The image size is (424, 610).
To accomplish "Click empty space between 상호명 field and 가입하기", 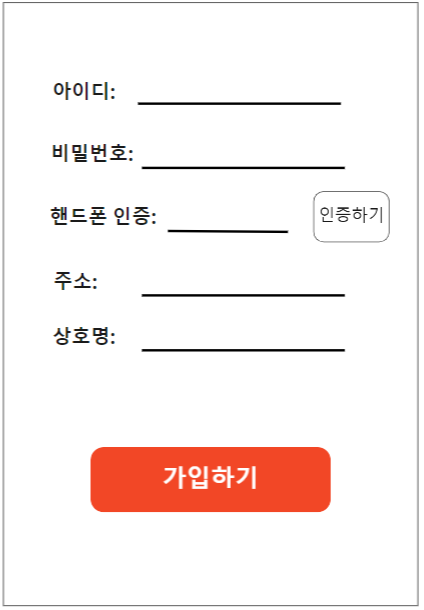I will pos(210,401).
